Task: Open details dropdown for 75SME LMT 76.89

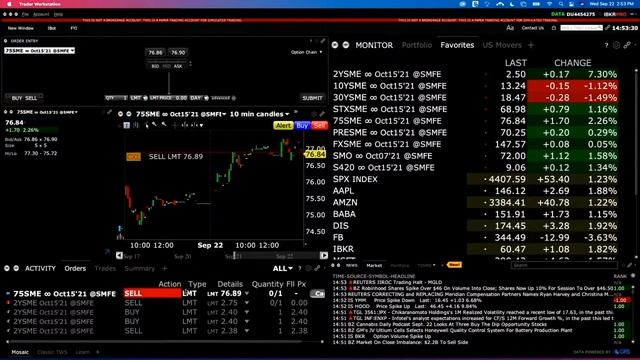Action: (x=247, y=293)
